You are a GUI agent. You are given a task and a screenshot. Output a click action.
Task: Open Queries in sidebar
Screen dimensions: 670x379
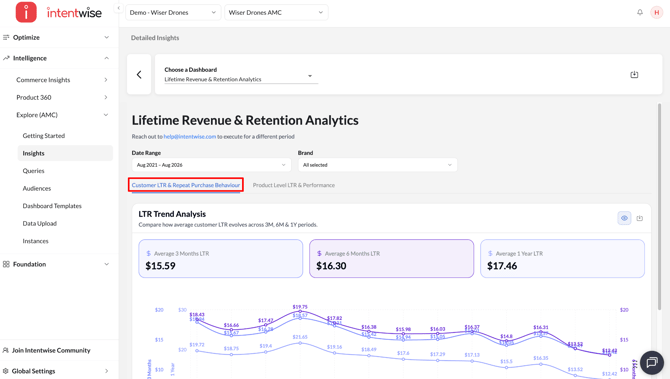(x=33, y=170)
